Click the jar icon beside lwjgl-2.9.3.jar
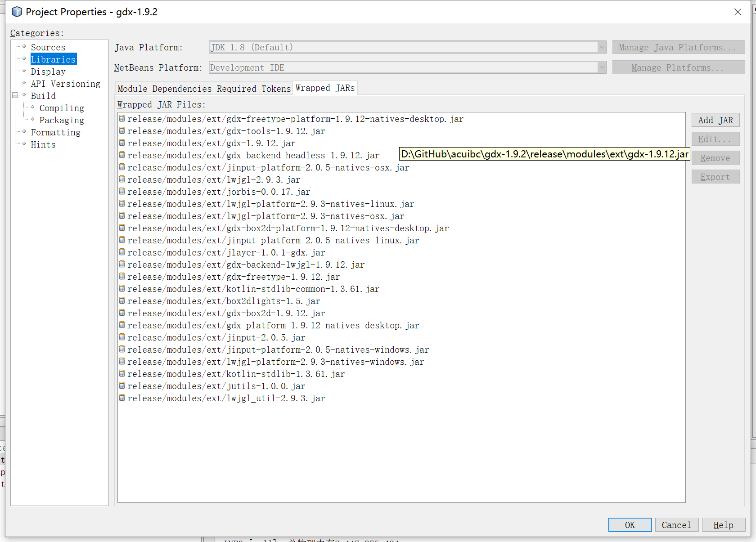 pyautogui.click(x=122, y=179)
